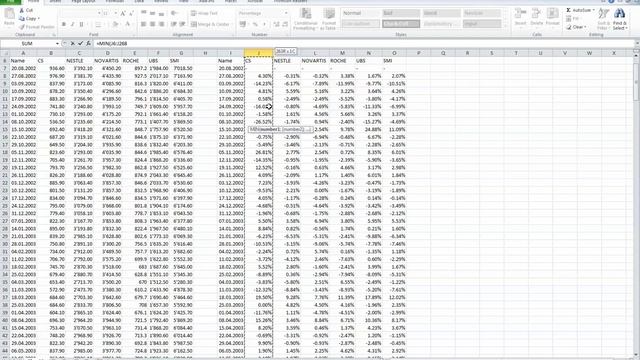The height and width of the screenshot is (360, 640).
Task: Switch to the Review tab
Action: tap(161, 2)
